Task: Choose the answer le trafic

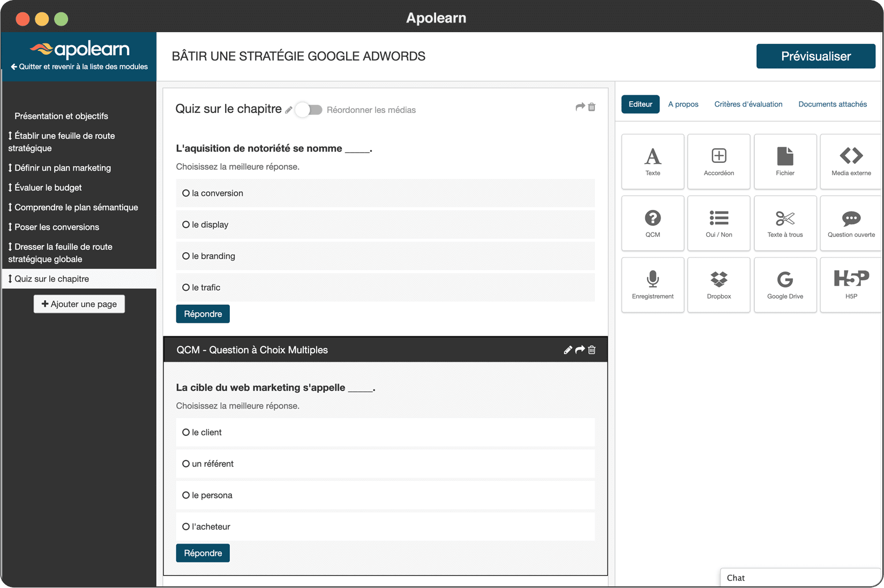Action: (385, 288)
